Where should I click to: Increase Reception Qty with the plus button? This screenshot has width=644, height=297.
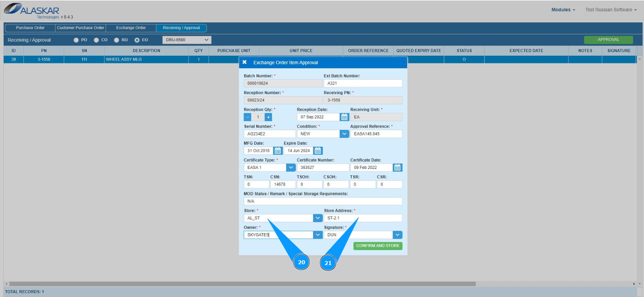[x=268, y=117]
